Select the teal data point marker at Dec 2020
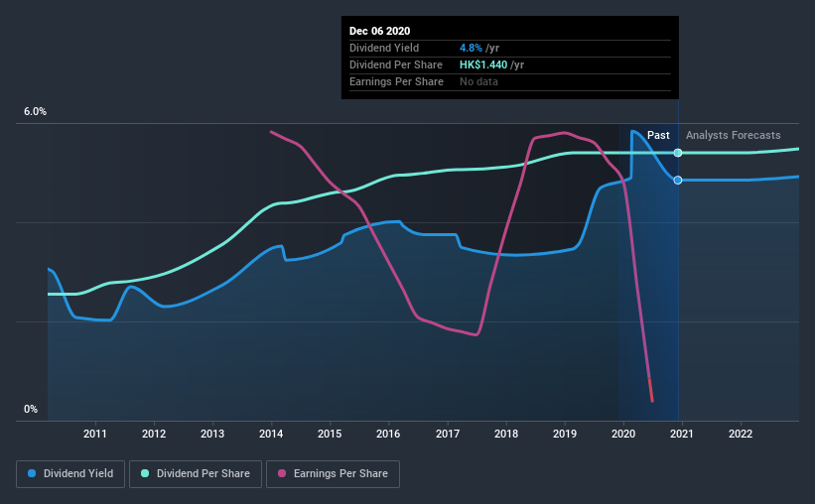 678,153
